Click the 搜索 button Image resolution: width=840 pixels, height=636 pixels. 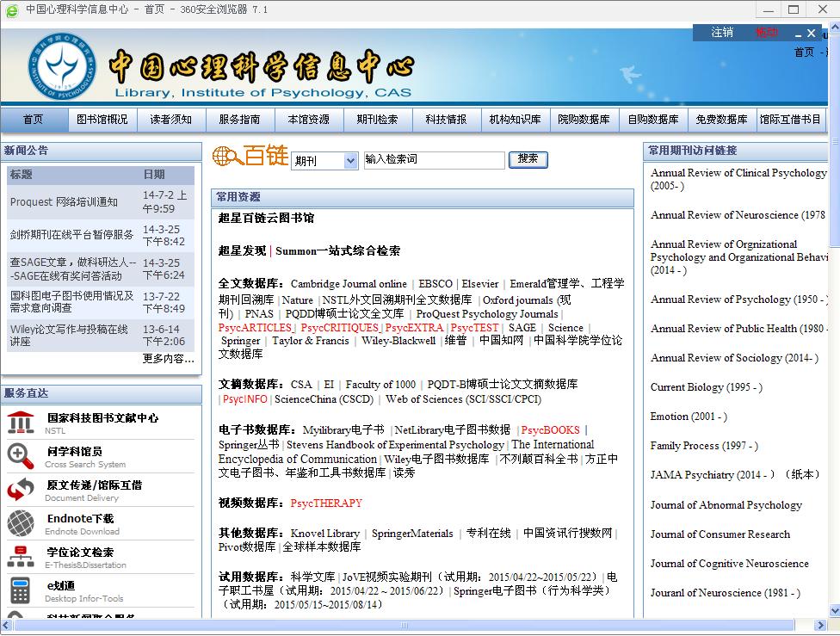tap(528, 159)
